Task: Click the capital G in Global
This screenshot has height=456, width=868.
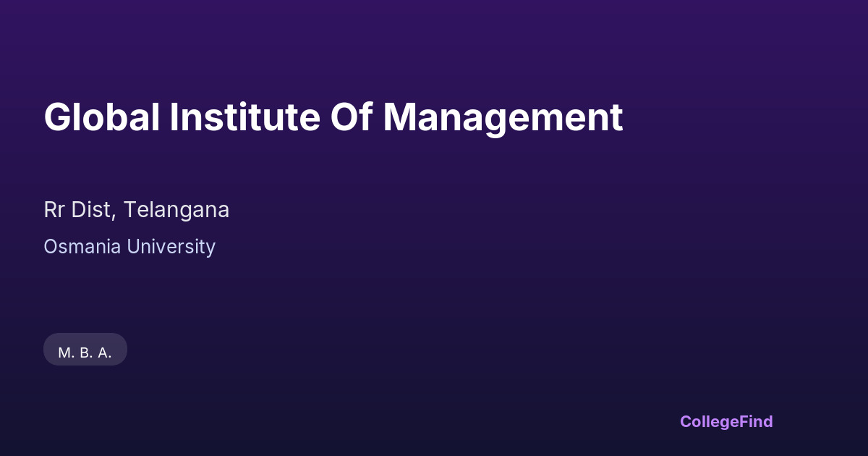Action: [56, 117]
